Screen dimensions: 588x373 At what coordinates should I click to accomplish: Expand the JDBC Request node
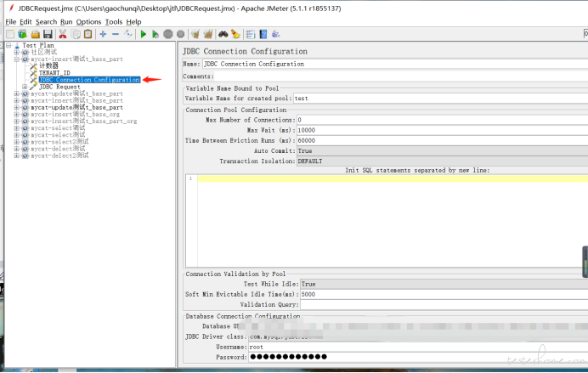coord(25,87)
